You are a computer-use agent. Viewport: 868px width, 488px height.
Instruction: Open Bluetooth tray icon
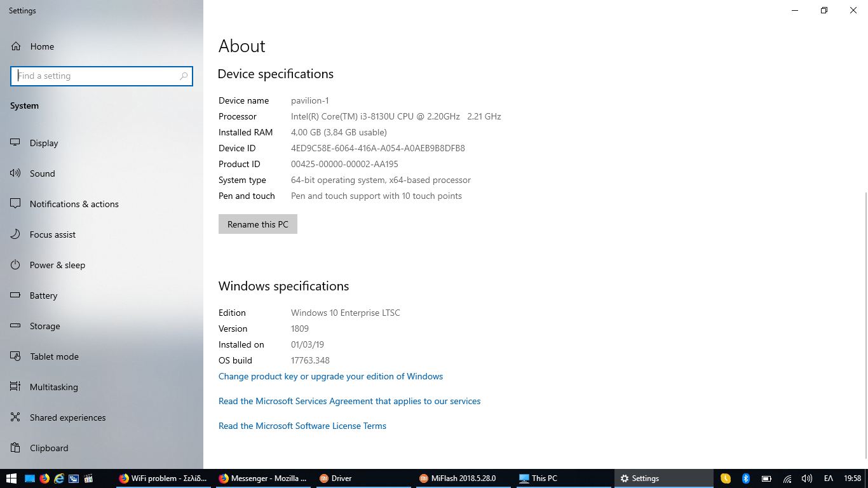coord(747,478)
